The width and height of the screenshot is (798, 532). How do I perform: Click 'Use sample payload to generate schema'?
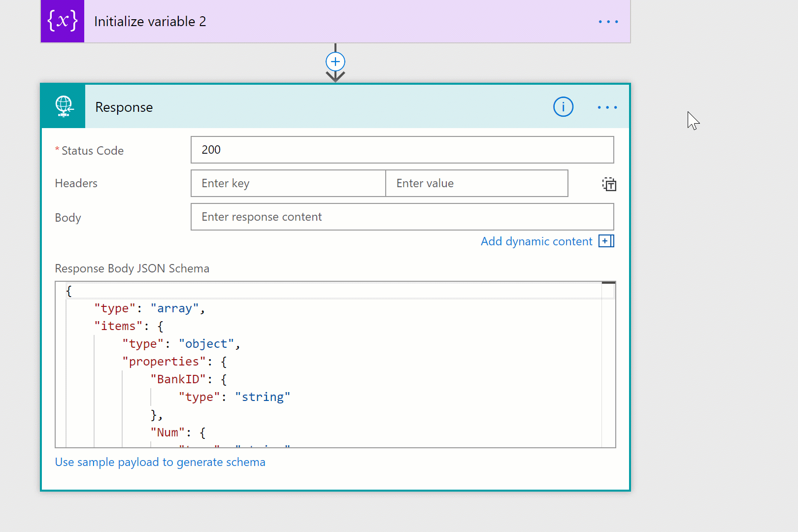[x=160, y=462]
